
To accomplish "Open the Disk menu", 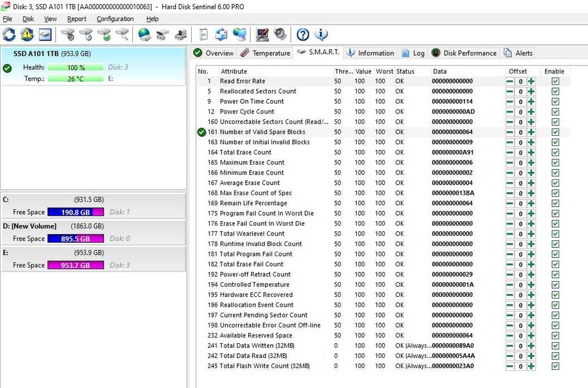I will [x=28, y=19].
